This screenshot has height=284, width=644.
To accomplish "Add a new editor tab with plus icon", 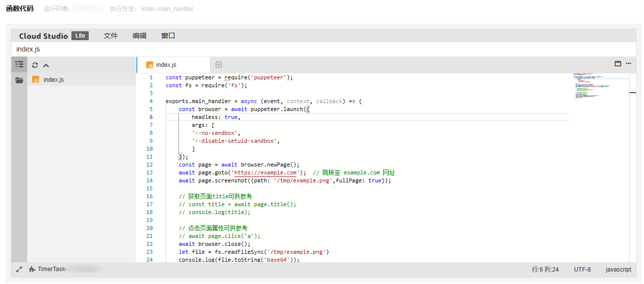I will (219, 65).
